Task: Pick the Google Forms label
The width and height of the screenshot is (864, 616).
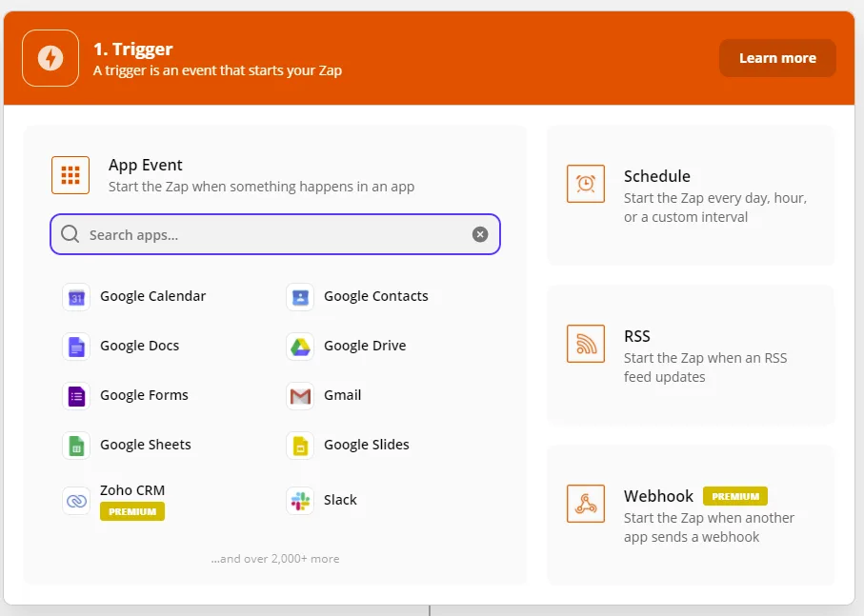Action: (x=144, y=395)
